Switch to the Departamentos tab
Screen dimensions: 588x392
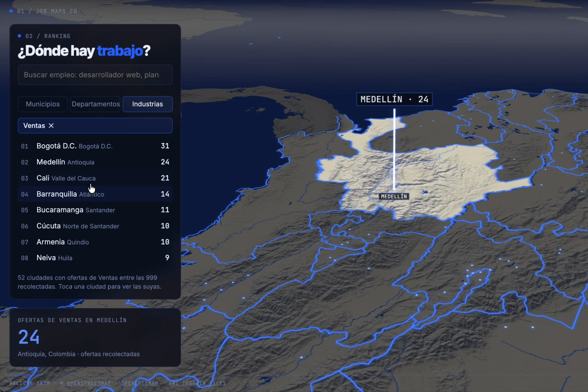tap(95, 104)
